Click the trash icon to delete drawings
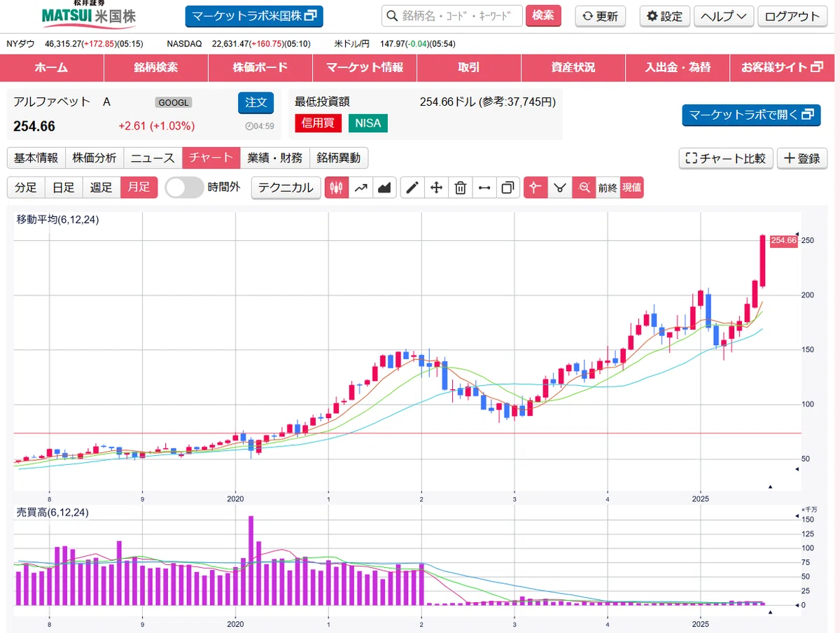This screenshot has height=633, width=840. (460, 188)
